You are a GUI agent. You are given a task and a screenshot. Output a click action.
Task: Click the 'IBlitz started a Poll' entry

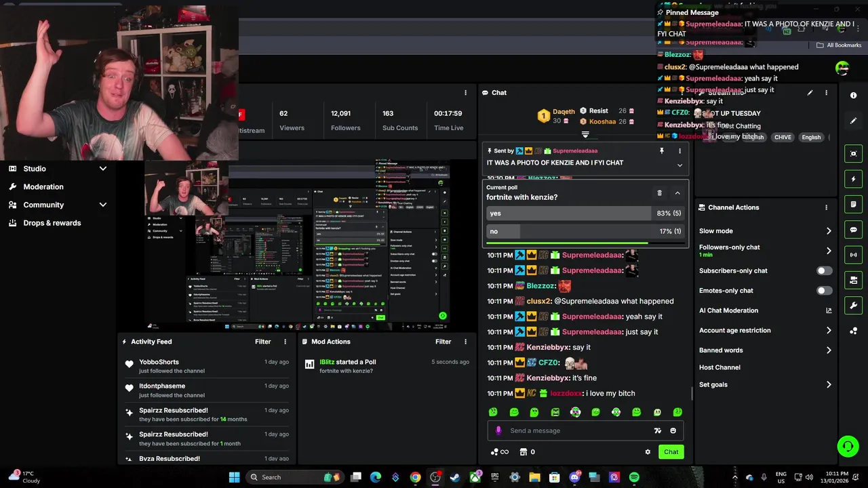coord(387,366)
